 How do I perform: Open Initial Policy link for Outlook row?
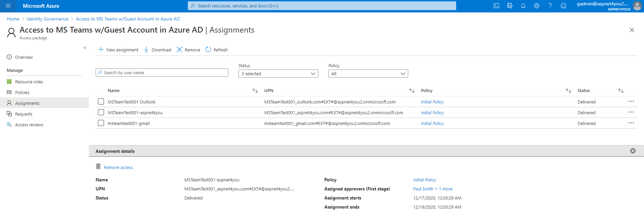pyautogui.click(x=432, y=102)
